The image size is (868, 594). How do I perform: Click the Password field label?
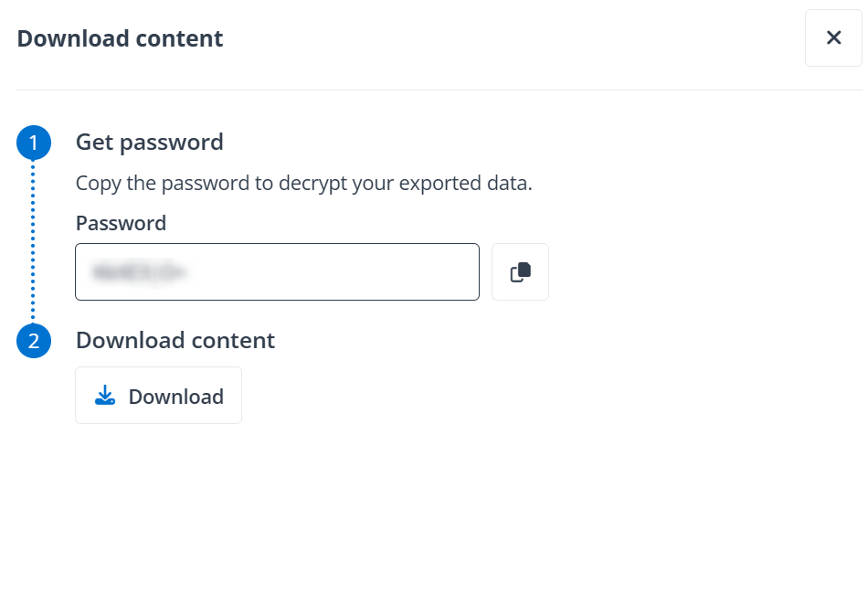[x=121, y=223]
